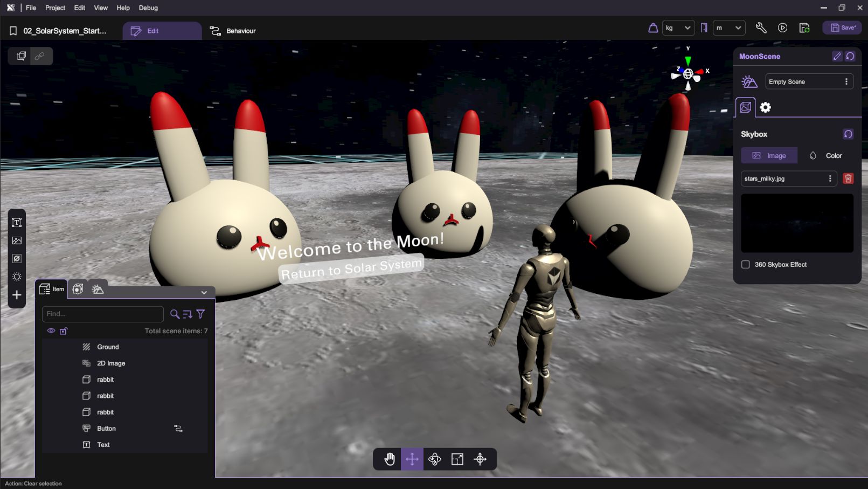The image size is (868, 489).
Task: Toggle visibility eye icon in item list
Action: [51, 331]
